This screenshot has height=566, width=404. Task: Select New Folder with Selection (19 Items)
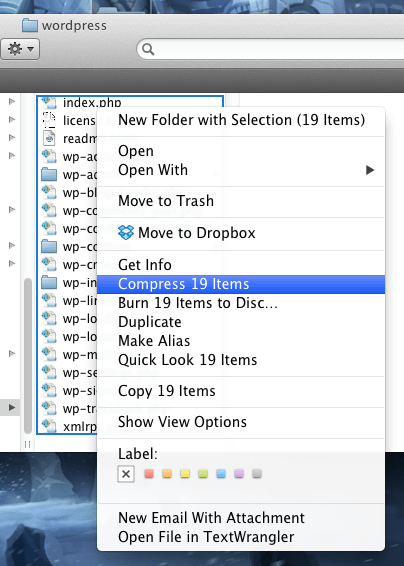click(241, 120)
